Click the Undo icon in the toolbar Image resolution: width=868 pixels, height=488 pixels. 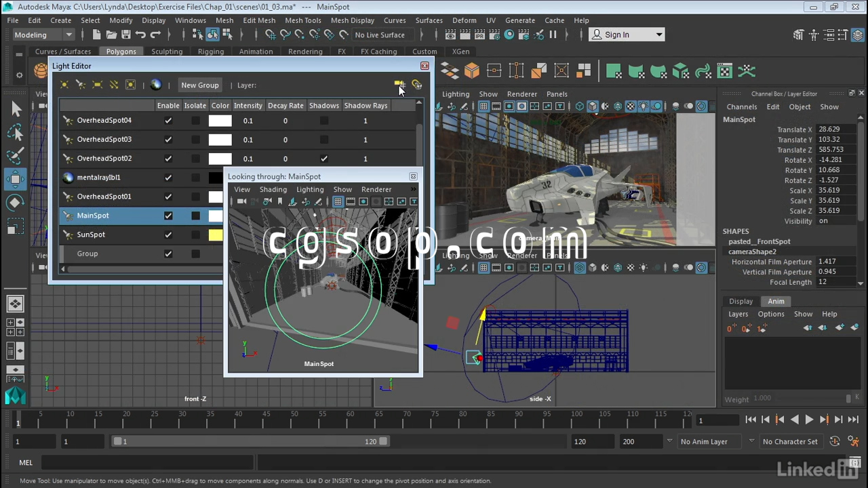click(141, 35)
